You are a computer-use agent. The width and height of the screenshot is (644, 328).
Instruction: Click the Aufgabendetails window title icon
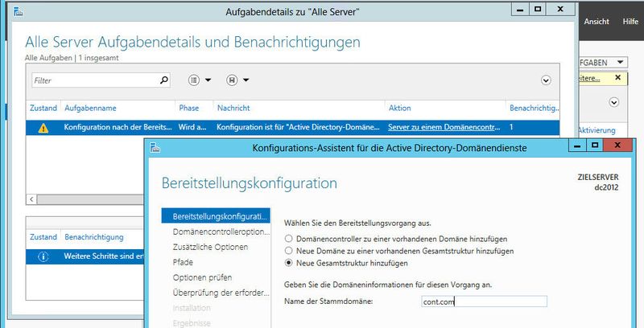click(18, 11)
